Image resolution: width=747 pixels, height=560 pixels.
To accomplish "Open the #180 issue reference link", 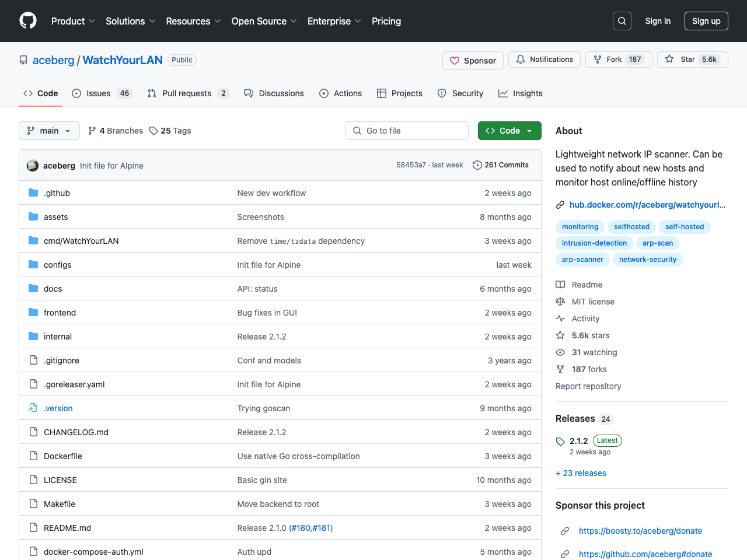I will pos(301,528).
